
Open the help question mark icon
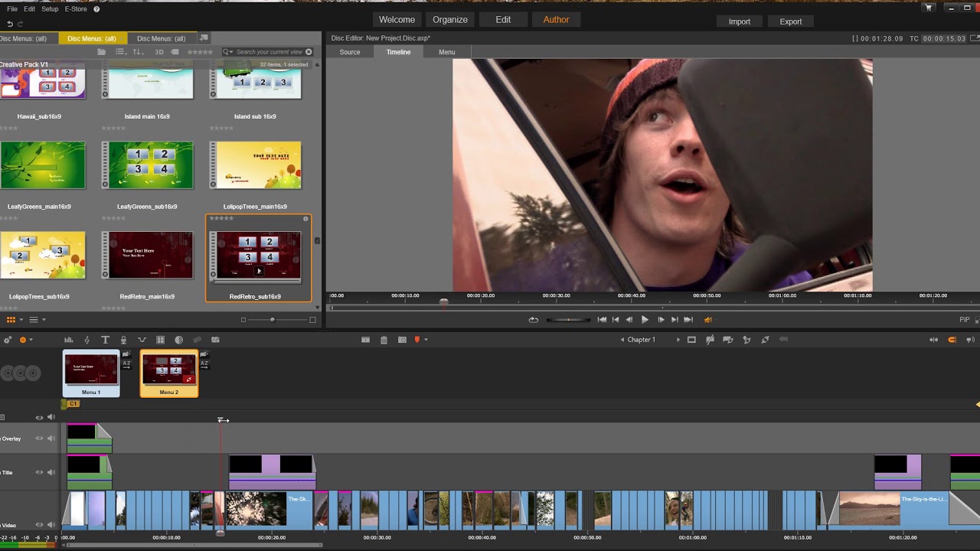96,9
